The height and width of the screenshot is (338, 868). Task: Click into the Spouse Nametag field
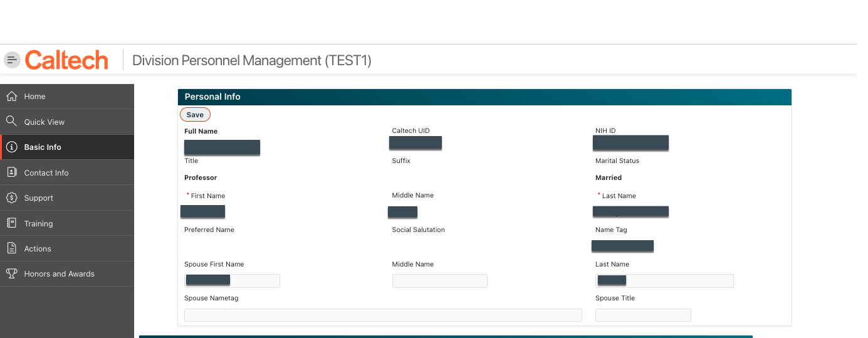point(382,315)
